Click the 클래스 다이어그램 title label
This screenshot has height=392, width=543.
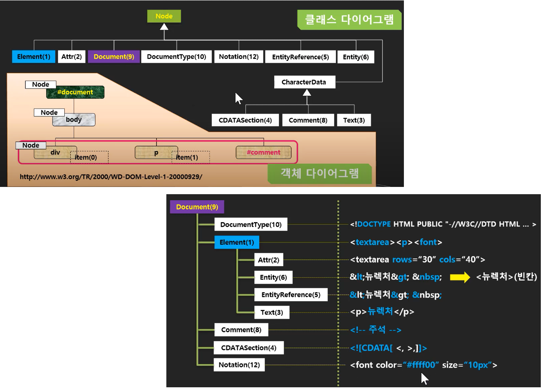349,20
